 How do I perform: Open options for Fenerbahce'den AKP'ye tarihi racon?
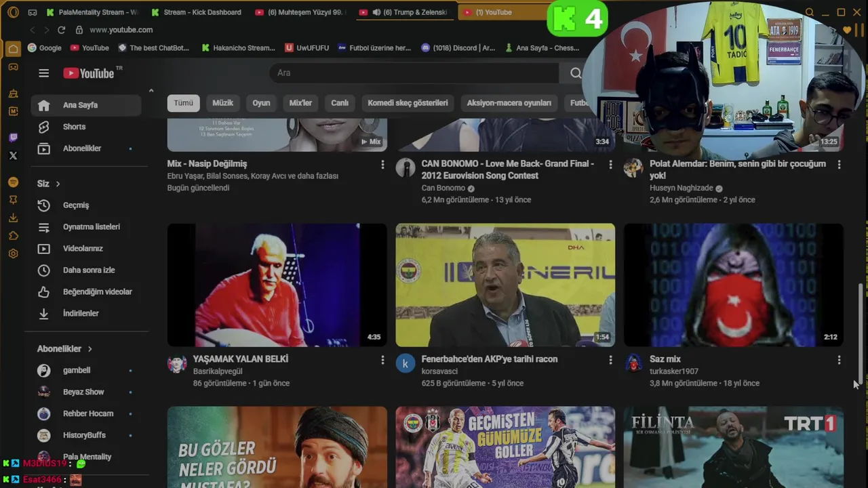(610, 360)
